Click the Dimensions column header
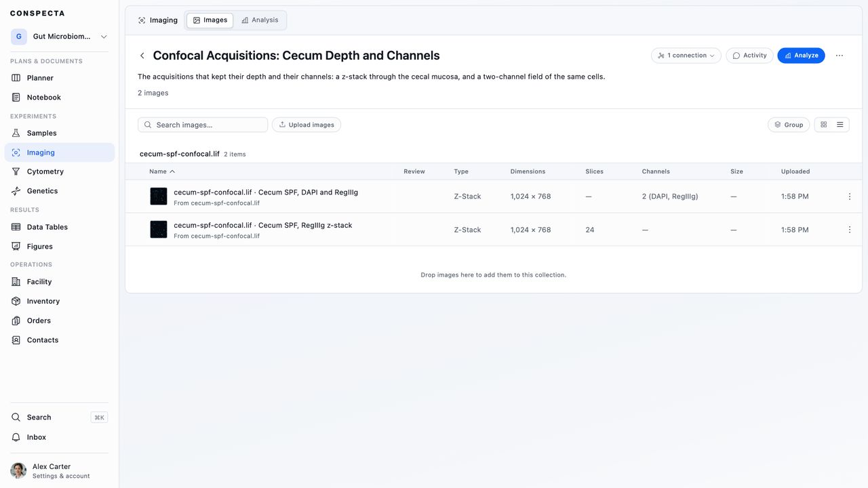 point(528,171)
